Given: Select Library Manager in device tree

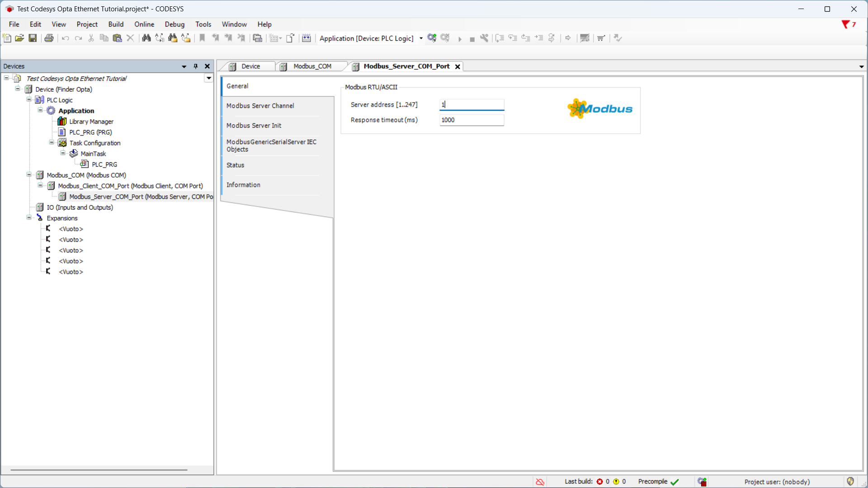Looking at the screenshot, I should (91, 122).
